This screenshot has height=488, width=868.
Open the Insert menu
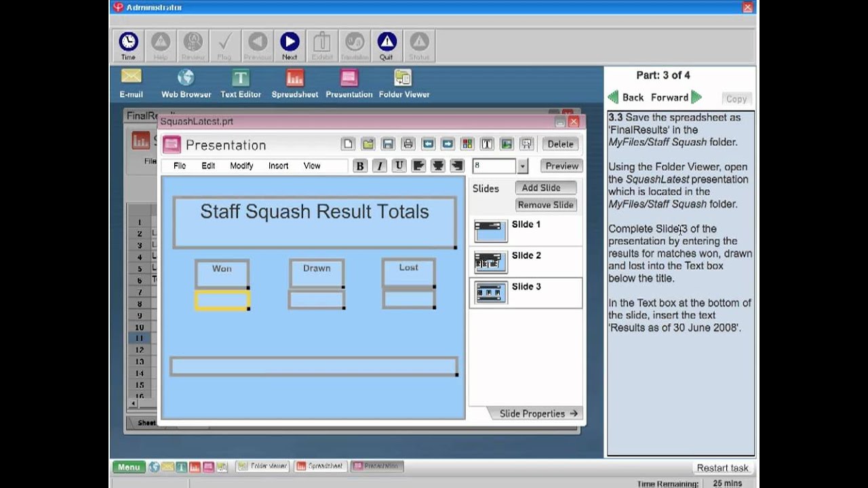tap(278, 166)
